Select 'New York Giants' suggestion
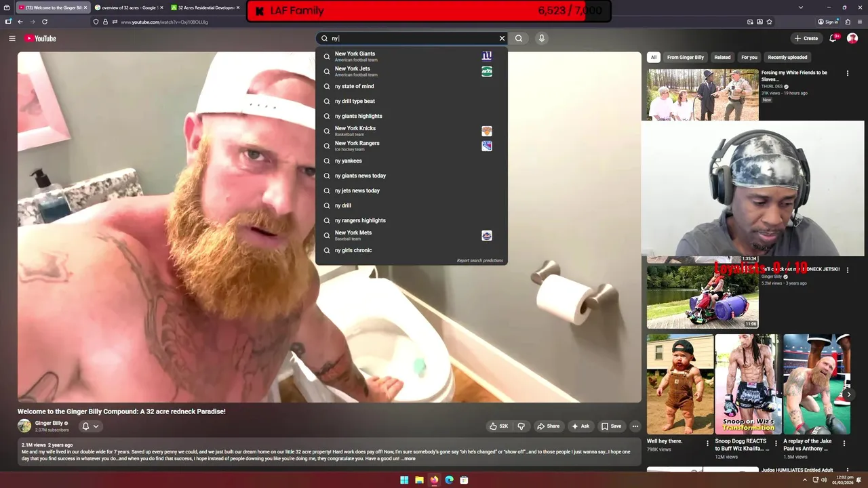This screenshot has height=488, width=868. click(x=411, y=56)
